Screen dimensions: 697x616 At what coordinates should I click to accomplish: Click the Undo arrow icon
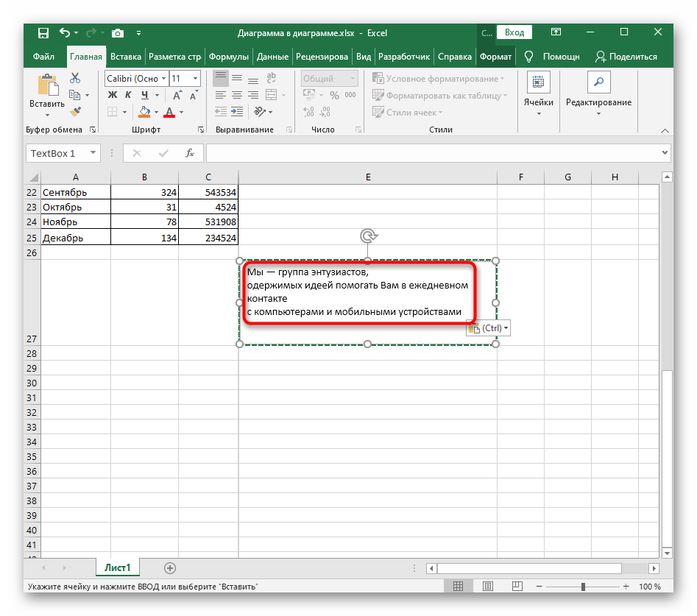point(65,32)
